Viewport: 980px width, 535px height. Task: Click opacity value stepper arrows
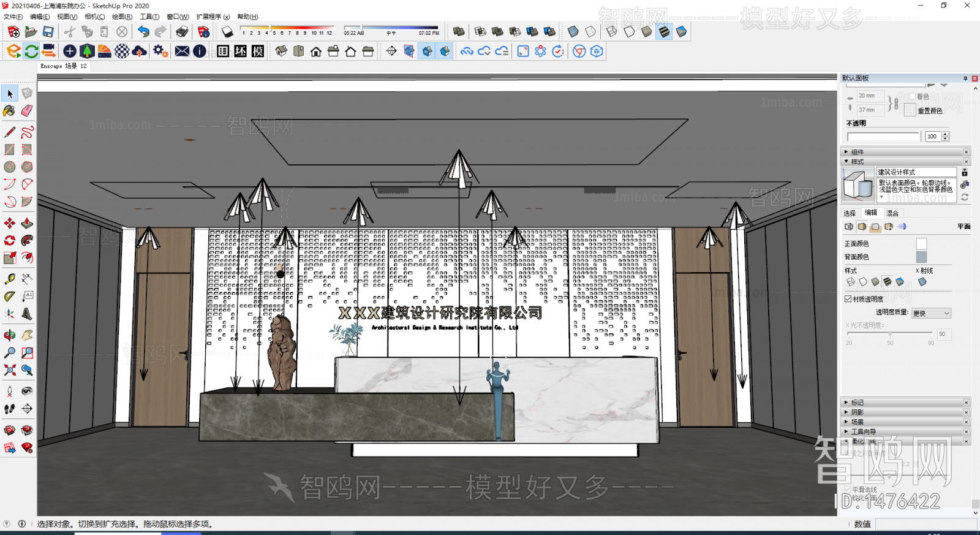pos(945,136)
